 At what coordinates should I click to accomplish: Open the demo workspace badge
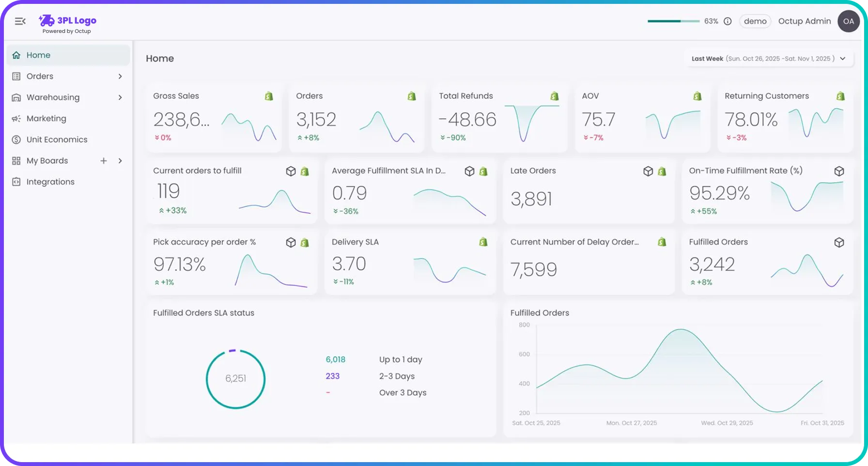(755, 21)
